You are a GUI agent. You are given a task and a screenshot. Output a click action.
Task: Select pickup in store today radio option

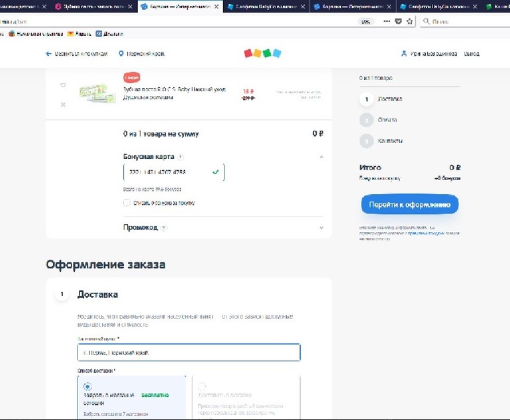click(x=87, y=386)
